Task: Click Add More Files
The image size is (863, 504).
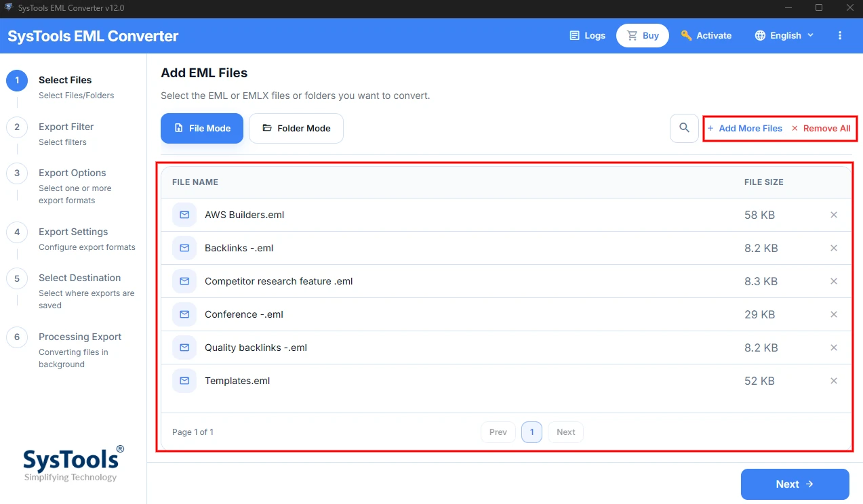Action: [x=745, y=128]
